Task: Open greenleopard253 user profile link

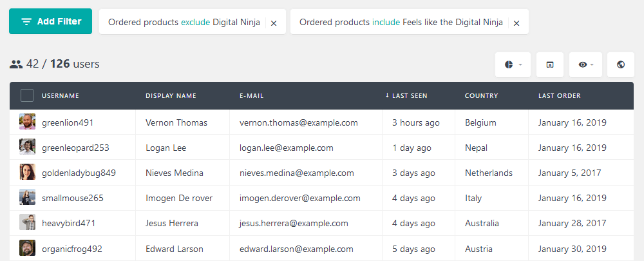Action: coord(75,148)
